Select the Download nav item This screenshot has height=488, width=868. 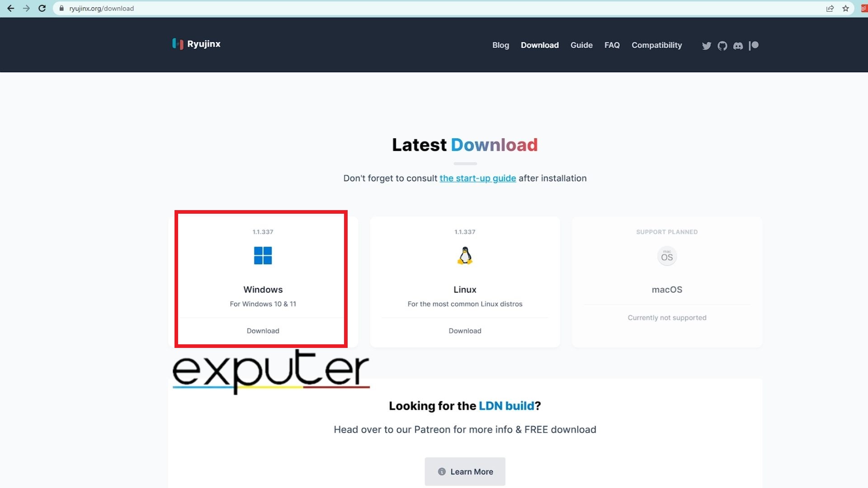pyautogui.click(x=540, y=45)
